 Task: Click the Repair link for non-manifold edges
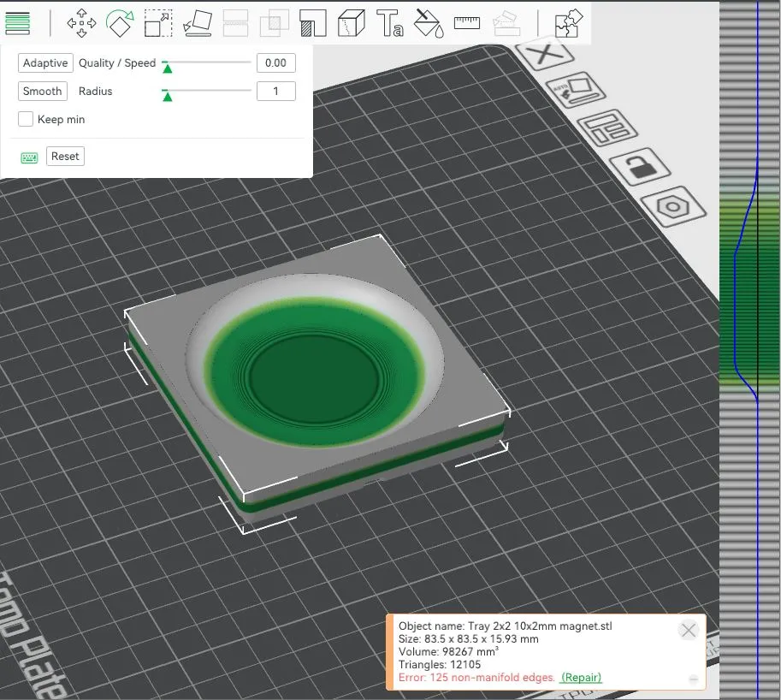click(x=580, y=677)
